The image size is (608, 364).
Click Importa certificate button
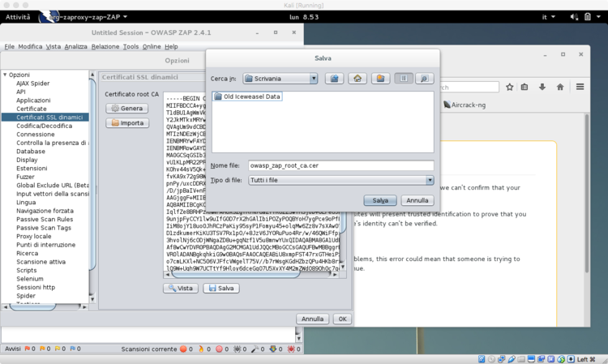[127, 122]
